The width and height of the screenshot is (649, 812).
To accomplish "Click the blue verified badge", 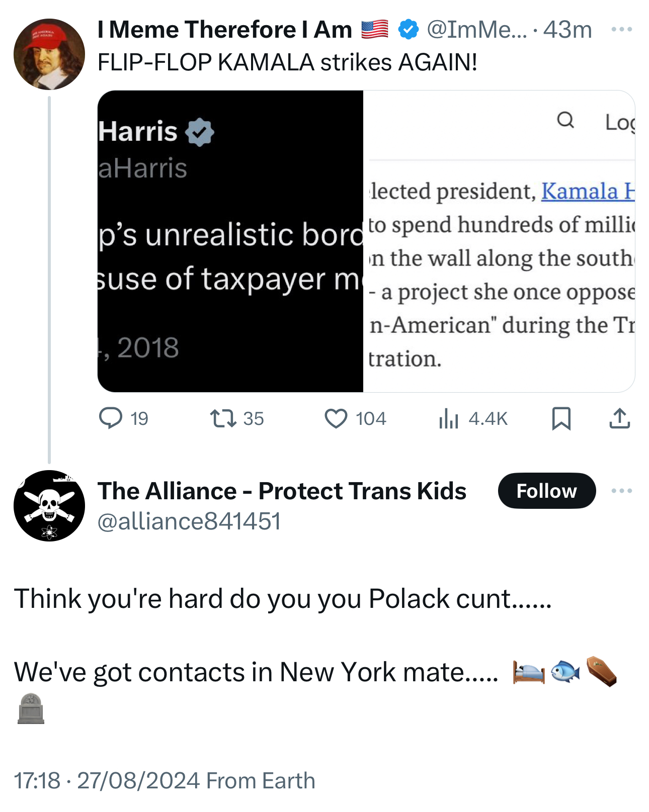I will 408,30.
